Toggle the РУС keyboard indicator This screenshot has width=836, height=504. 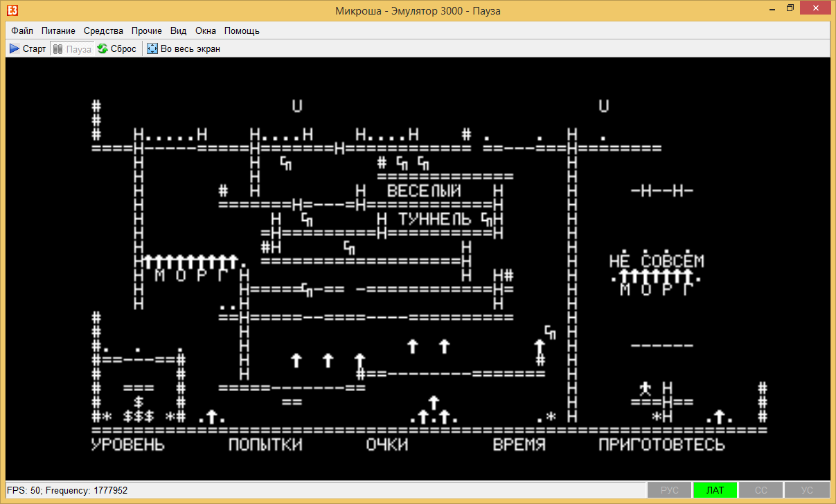coord(670,490)
